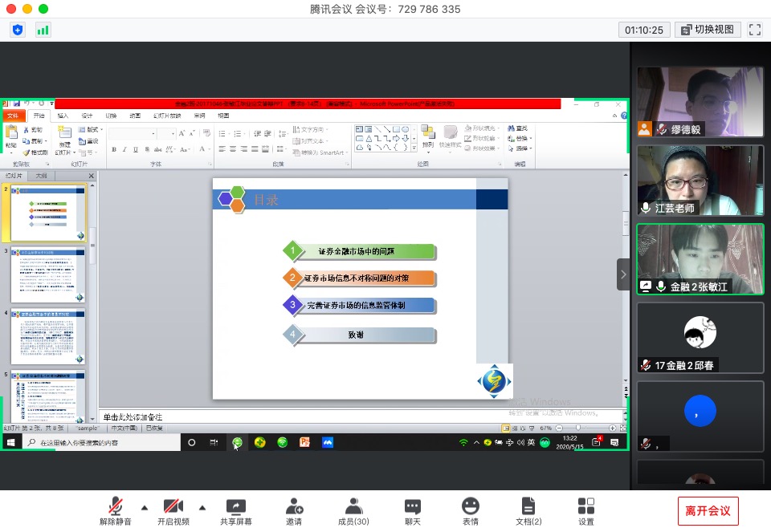Toggle fullscreen mode icon at top right

[x=754, y=30]
